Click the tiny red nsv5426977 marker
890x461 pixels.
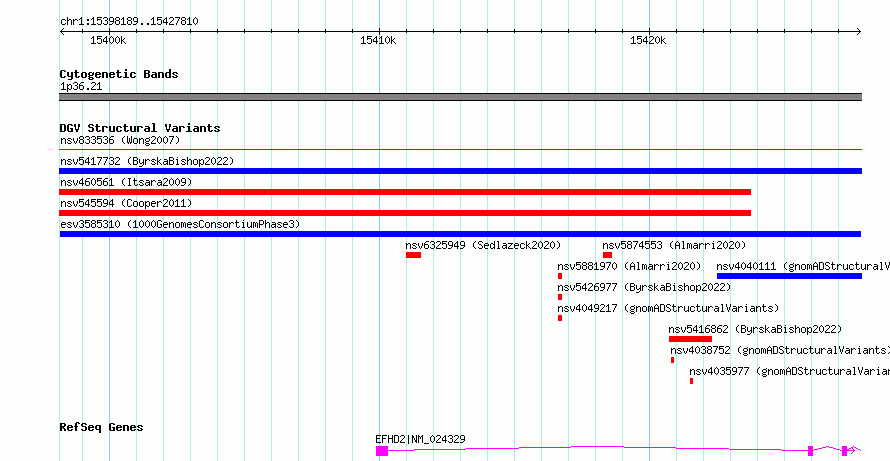(560, 297)
